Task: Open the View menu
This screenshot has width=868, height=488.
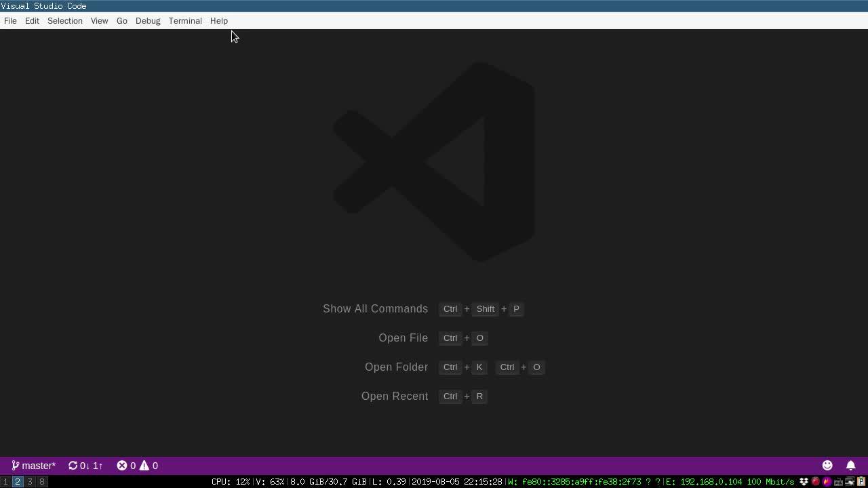Action: tap(99, 20)
